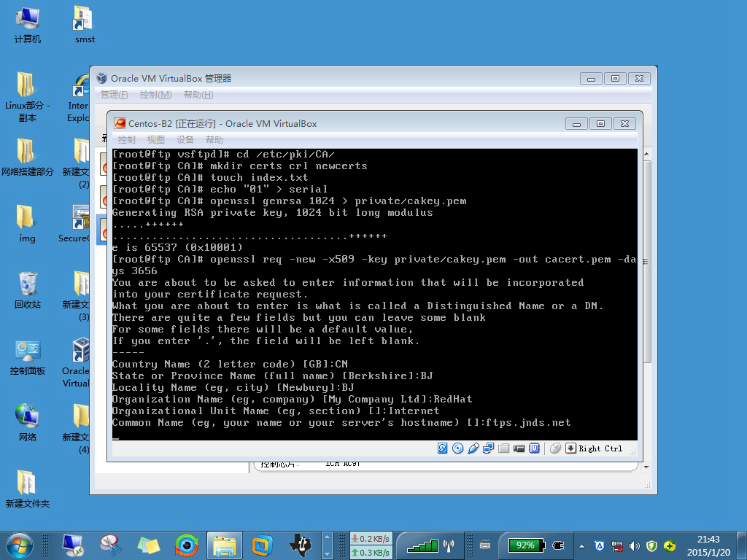The image size is (747, 560).
Task: Select the 控制面板 desktop icon
Action: 27,357
